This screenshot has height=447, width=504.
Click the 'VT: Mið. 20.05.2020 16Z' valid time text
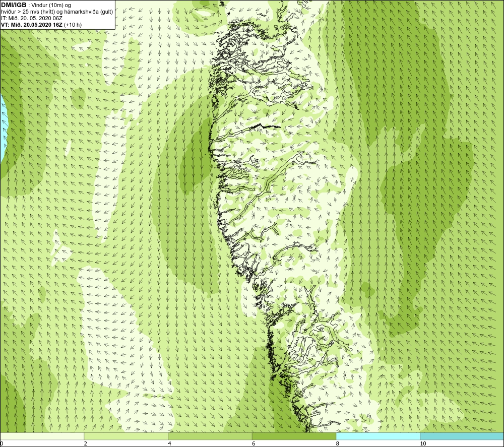coord(32,25)
